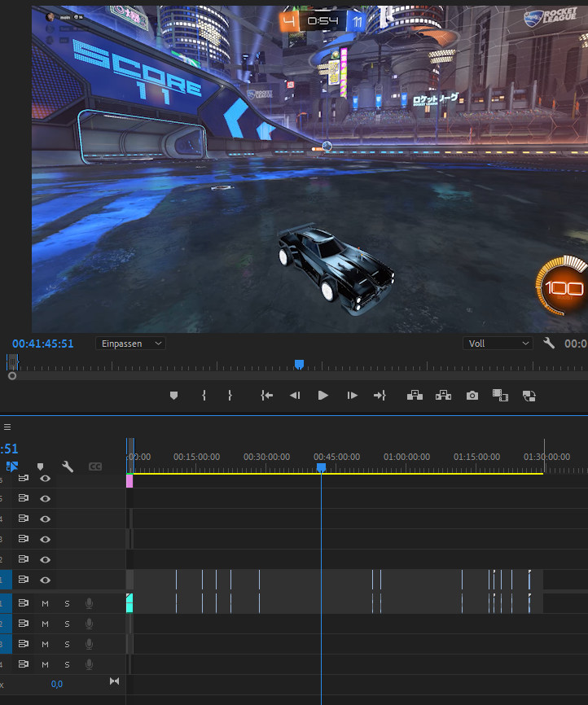Click the 00:30:00:00 ruler mark
Screen dimensions: 588x705
point(267,457)
